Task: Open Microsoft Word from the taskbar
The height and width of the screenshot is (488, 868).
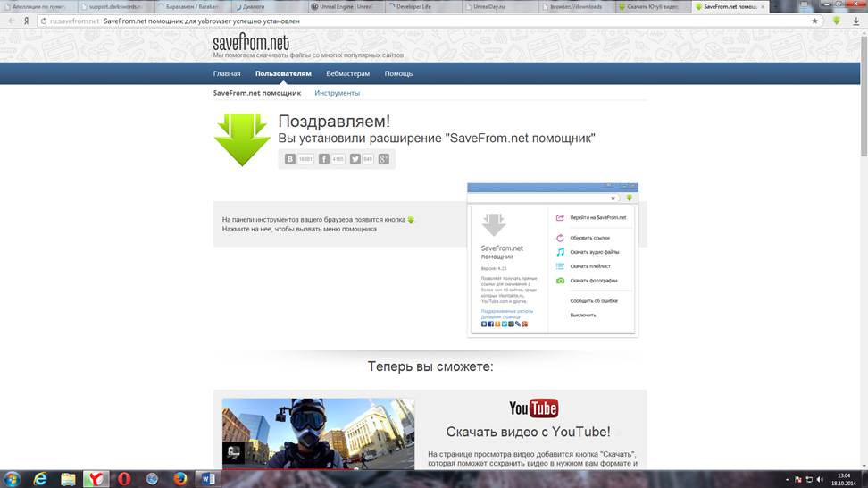Action: tap(208, 479)
